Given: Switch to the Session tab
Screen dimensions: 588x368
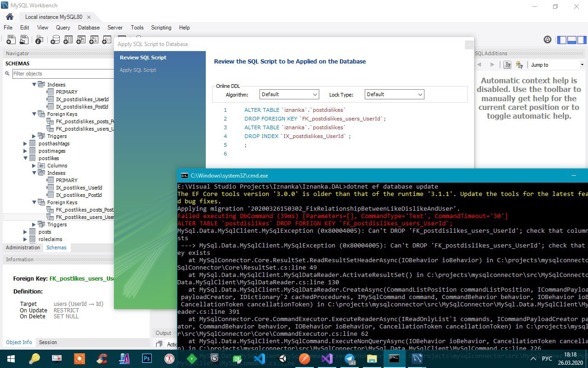Looking at the screenshot, I should (x=48, y=342).
